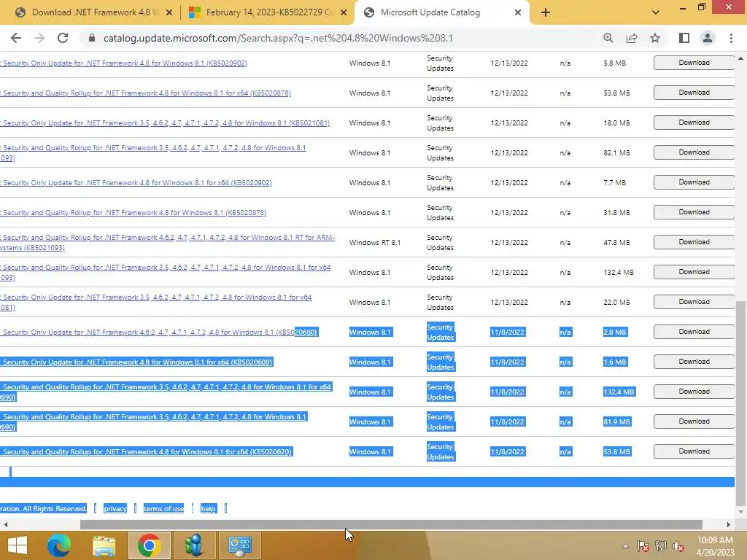The width and height of the screenshot is (747, 560).
Task: Toggle the browser side panel
Action: tap(684, 38)
